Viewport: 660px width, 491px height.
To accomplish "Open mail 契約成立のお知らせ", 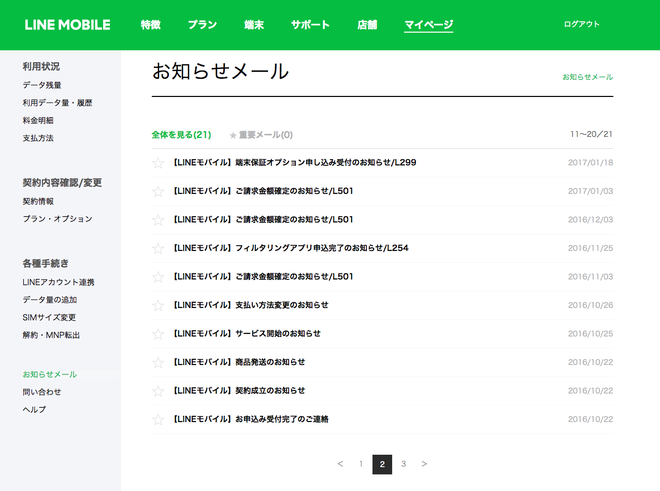I will click(x=239, y=391).
